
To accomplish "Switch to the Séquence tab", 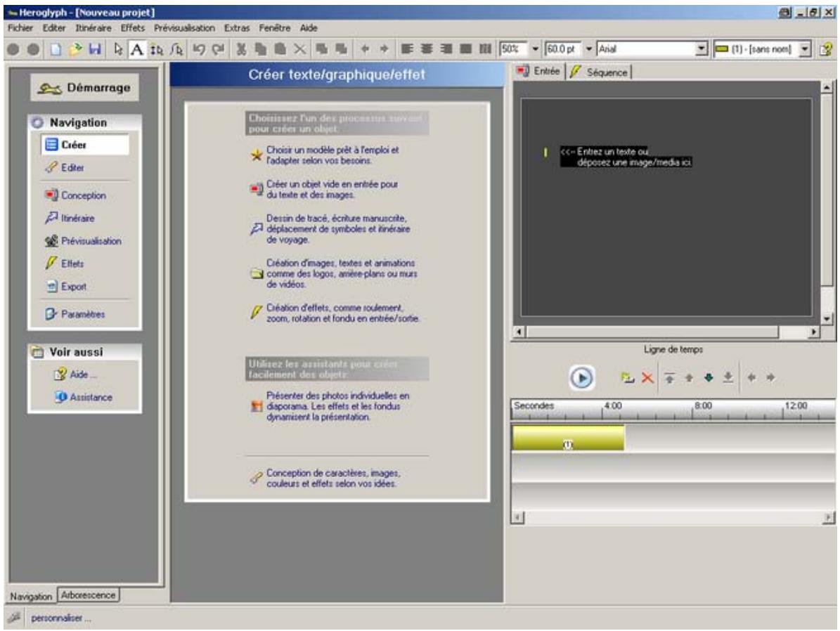I will click(x=599, y=72).
